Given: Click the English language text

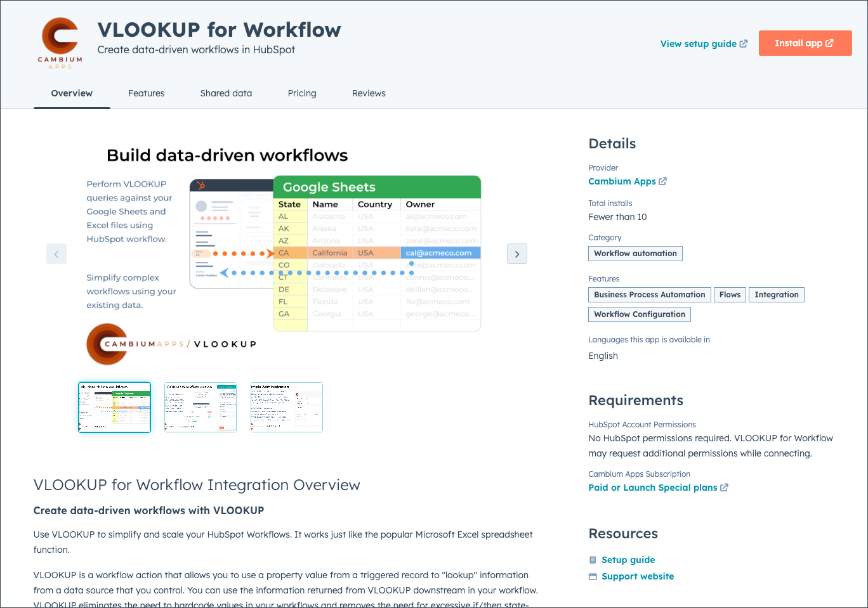Looking at the screenshot, I should 603,356.
